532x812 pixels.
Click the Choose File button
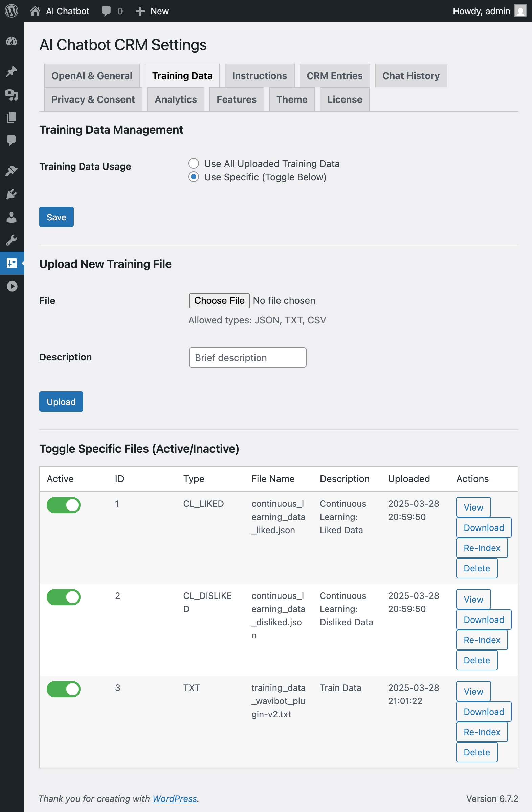tap(219, 300)
